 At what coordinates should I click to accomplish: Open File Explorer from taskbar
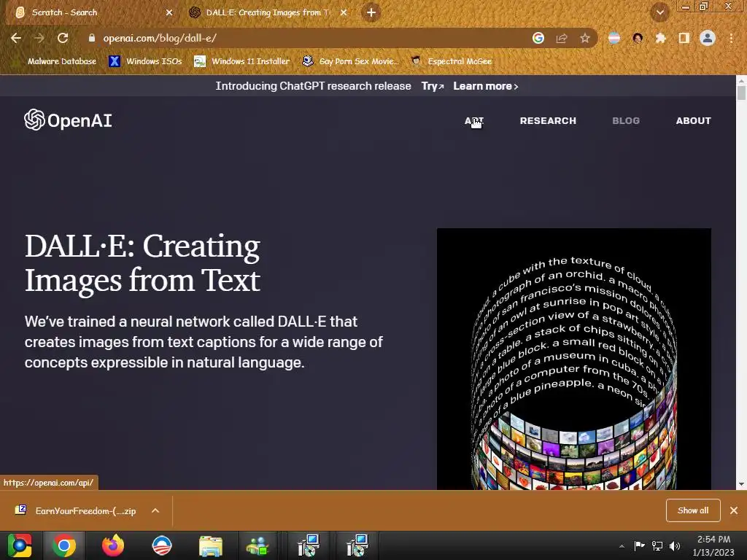(x=211, y=545)
